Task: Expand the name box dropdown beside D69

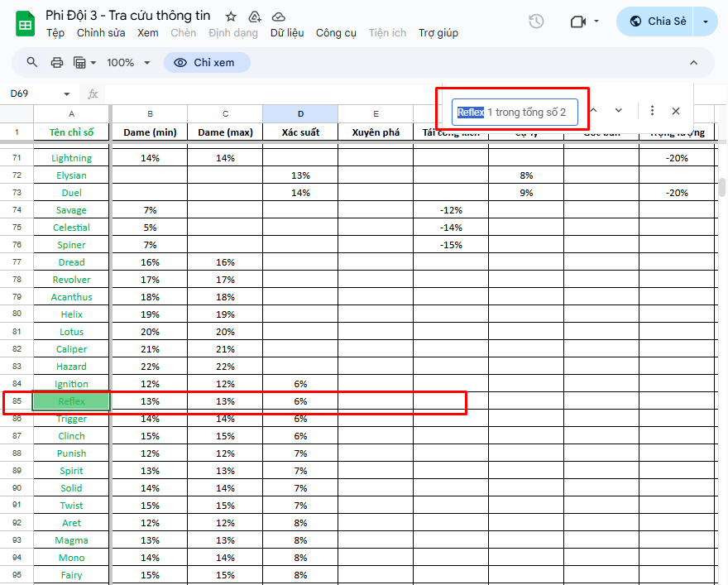Action: click(67, 94)
